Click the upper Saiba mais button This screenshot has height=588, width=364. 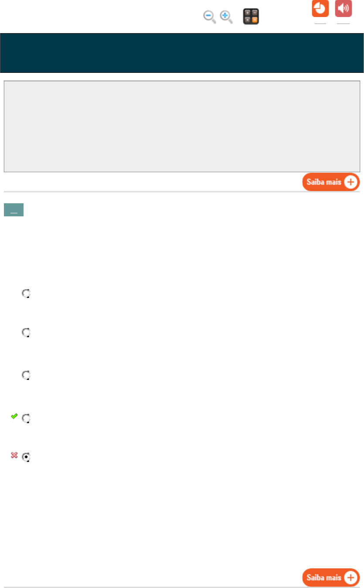pyautogui.click(x=331, y=182)
